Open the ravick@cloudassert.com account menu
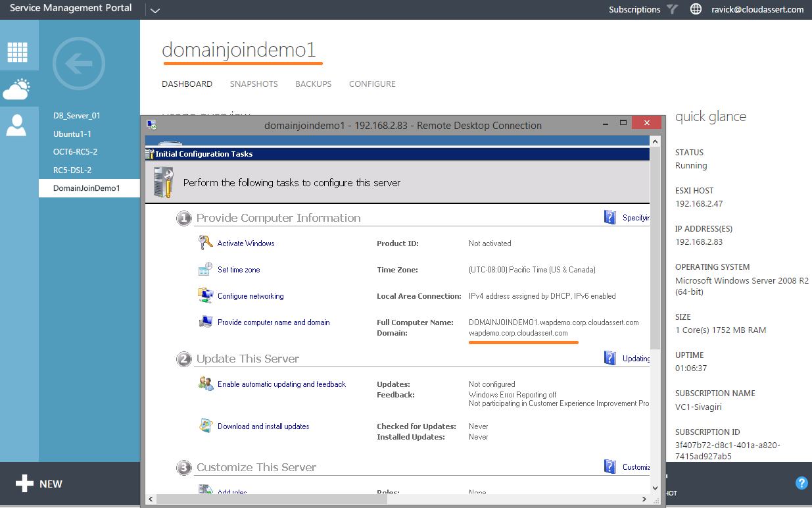Screen dimensions: 812x508 [x=757, y=9]
